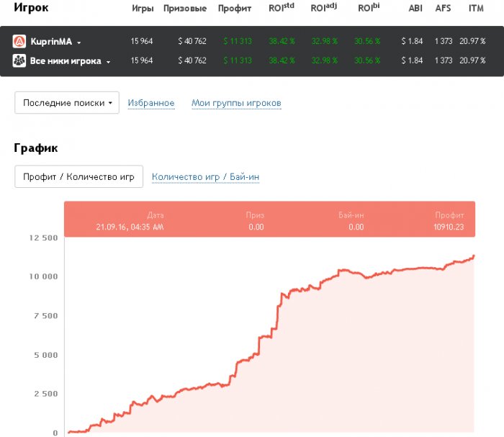Click the ITM column header

pyautogui.click(x=475, y=9)
